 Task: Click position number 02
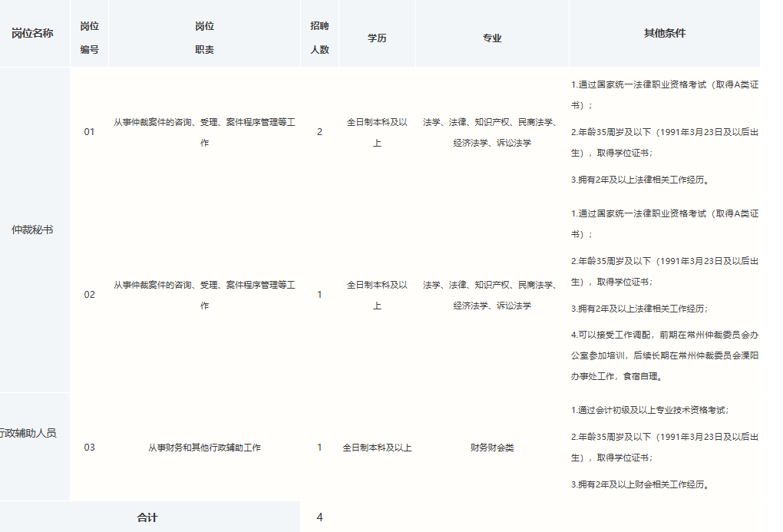coord(89,295)
